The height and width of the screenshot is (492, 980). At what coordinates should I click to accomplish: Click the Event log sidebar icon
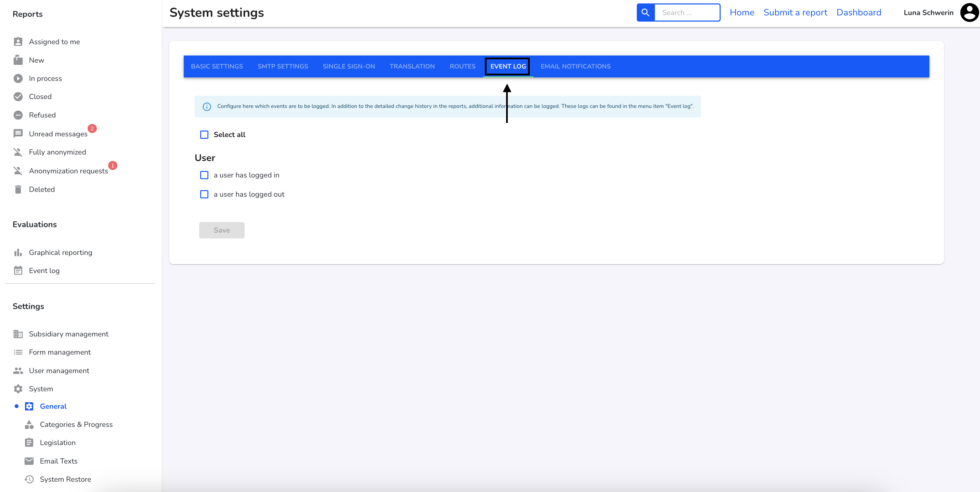coord(18,270)
